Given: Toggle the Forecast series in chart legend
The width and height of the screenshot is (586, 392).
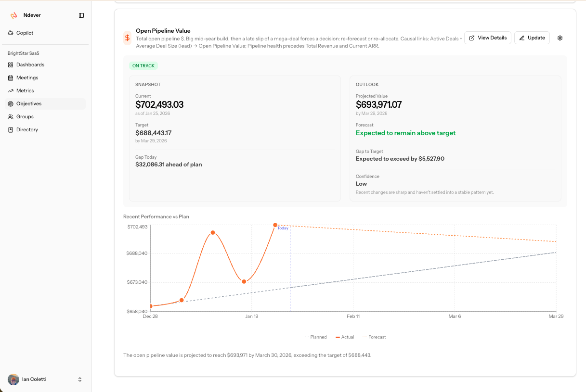Looking at the screenshot, I should (374, 337).
